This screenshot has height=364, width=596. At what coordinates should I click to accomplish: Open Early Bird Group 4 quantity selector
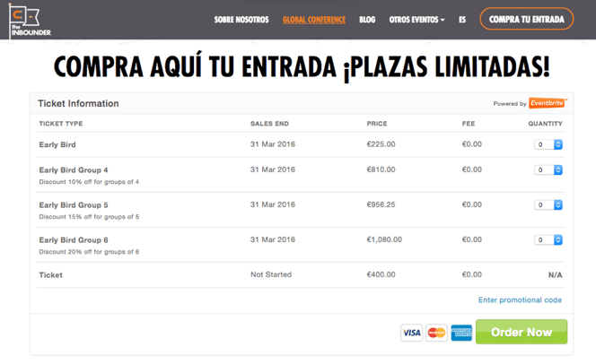548,170
